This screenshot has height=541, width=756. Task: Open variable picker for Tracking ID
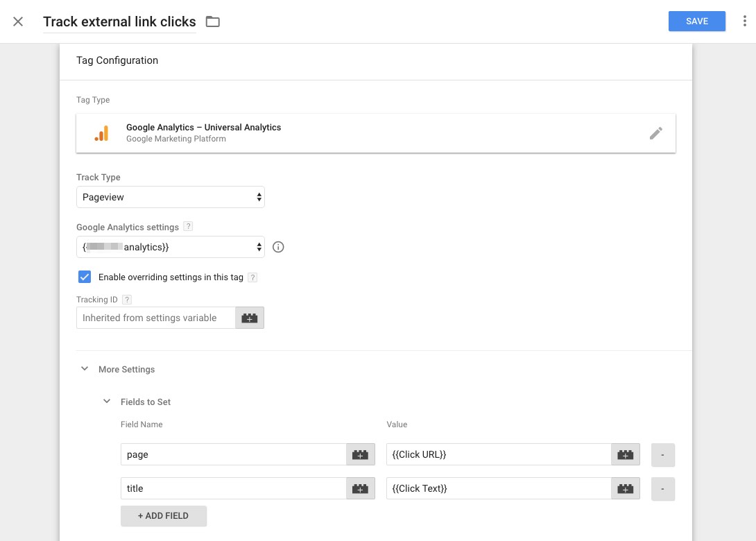click(250, 318)
